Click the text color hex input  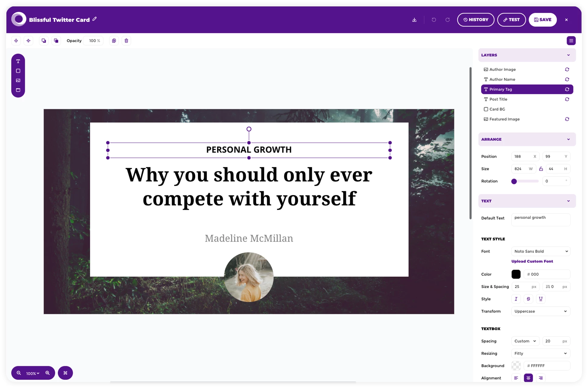(547, 274)
